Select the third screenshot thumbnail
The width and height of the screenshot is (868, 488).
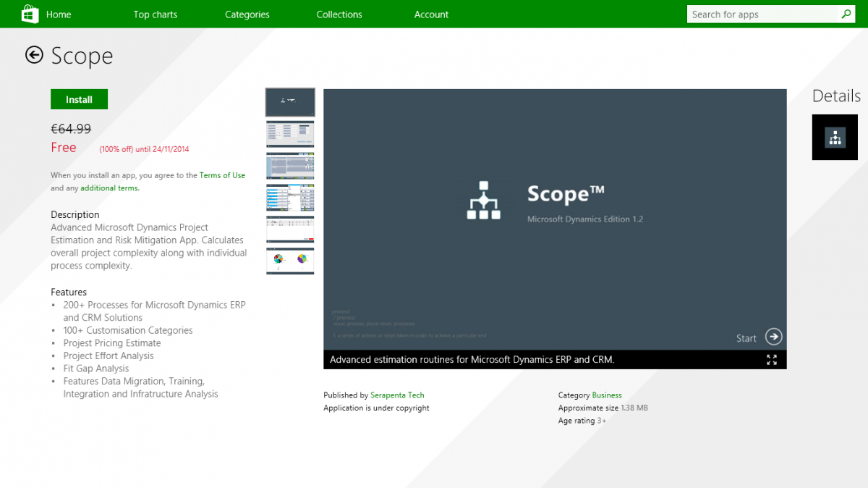coord(290,165)
